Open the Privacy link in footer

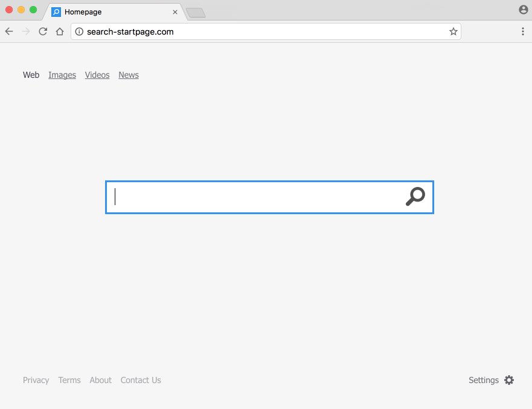pyautogui.click(x=36, y=380)
